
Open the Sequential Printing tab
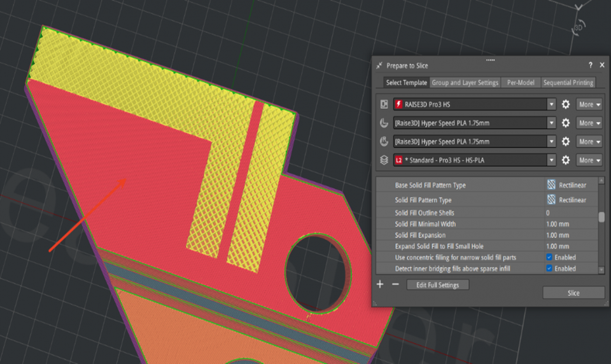tap(568, 83)
